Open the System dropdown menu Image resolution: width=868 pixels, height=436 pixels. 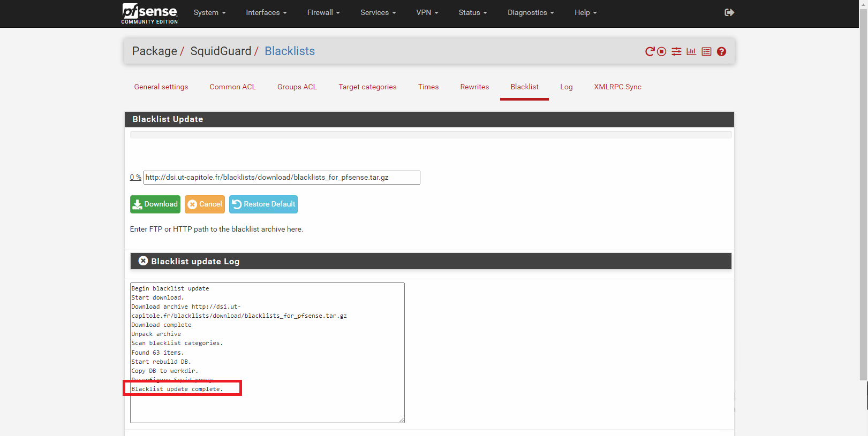209,12
